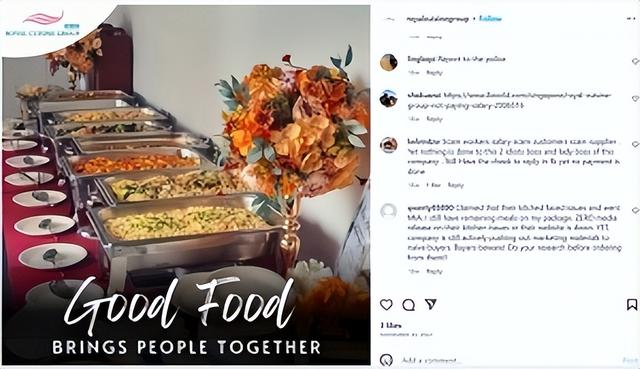The height and width of the screenshot is (369, 640).
Task: Like the post with the heart icon
Action: click(x=386, y=305)
